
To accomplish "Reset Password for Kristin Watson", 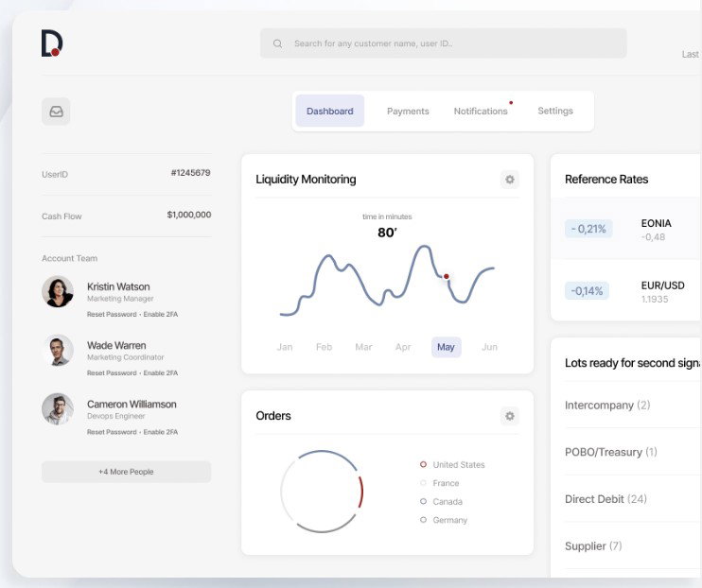I will pos(112,314).
